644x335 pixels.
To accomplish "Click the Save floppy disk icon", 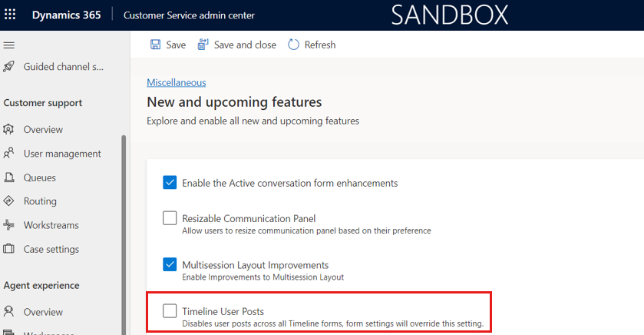I will [x=155, y=45].
